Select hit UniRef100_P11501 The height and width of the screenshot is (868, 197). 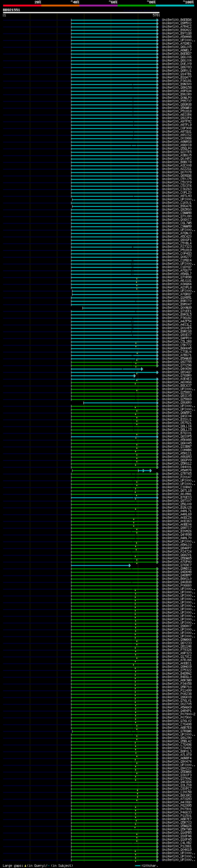tap(176, 816)
